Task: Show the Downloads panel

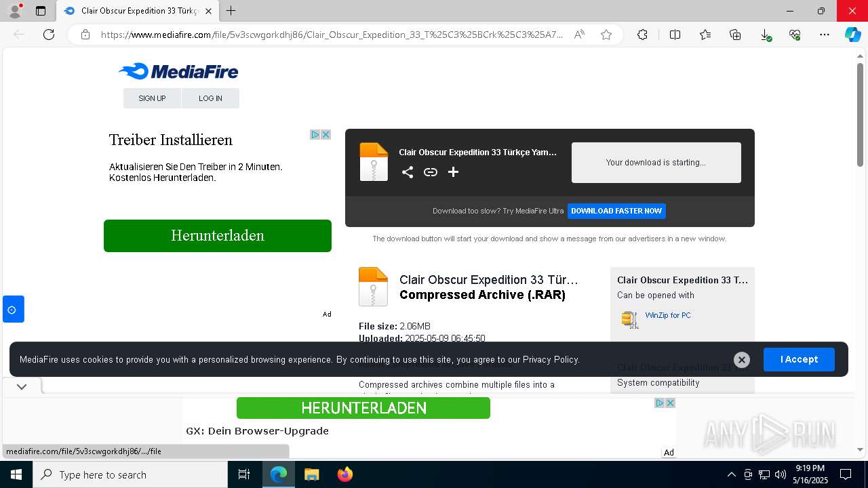Action: point(765,35)
